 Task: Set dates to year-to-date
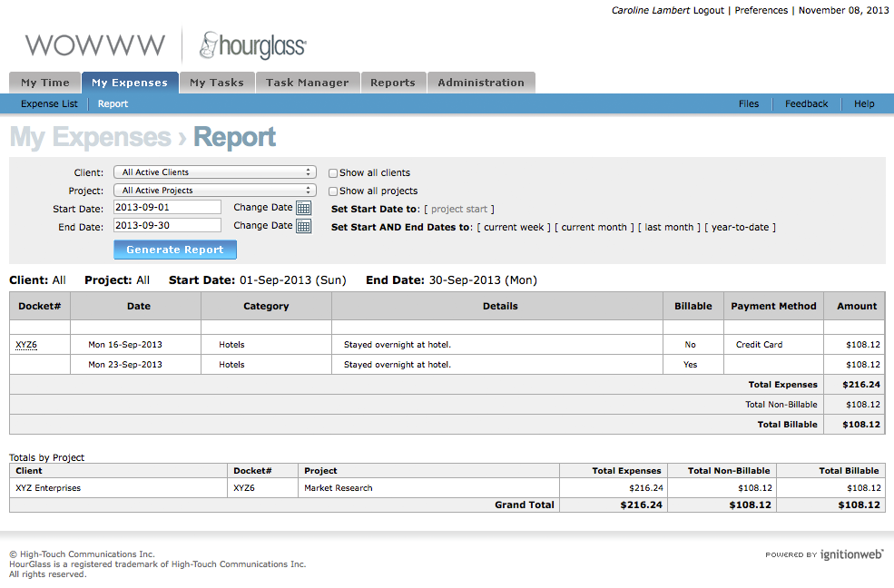[740, 228]
